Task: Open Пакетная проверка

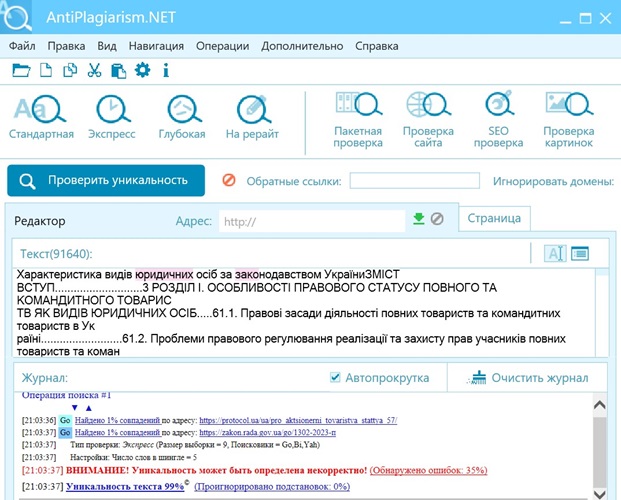Action: pos(358,120)
